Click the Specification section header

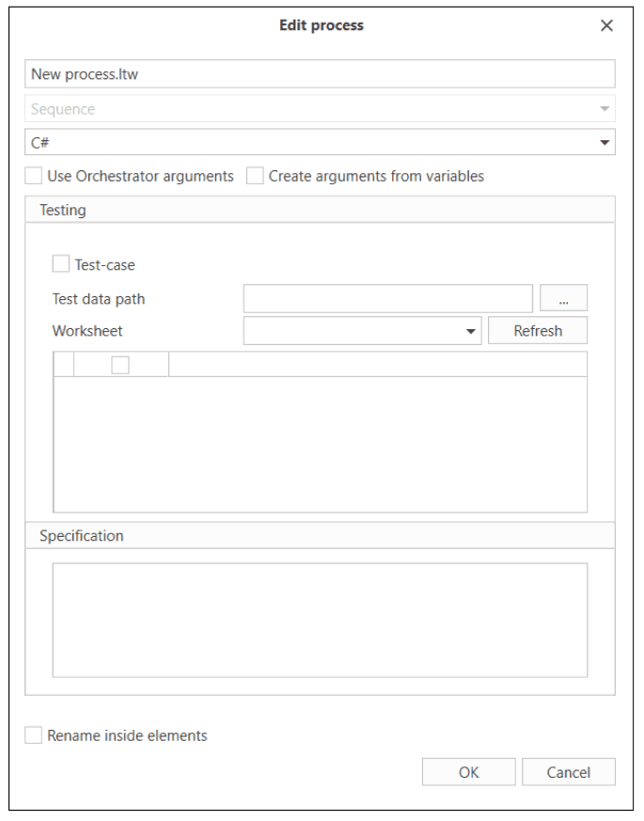point(82,536)
